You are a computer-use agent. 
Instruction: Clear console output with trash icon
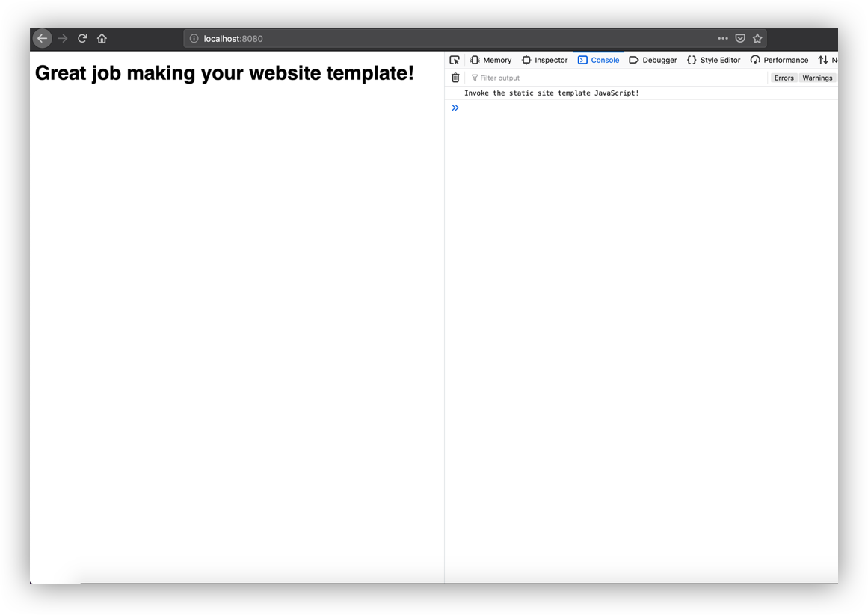455,78
